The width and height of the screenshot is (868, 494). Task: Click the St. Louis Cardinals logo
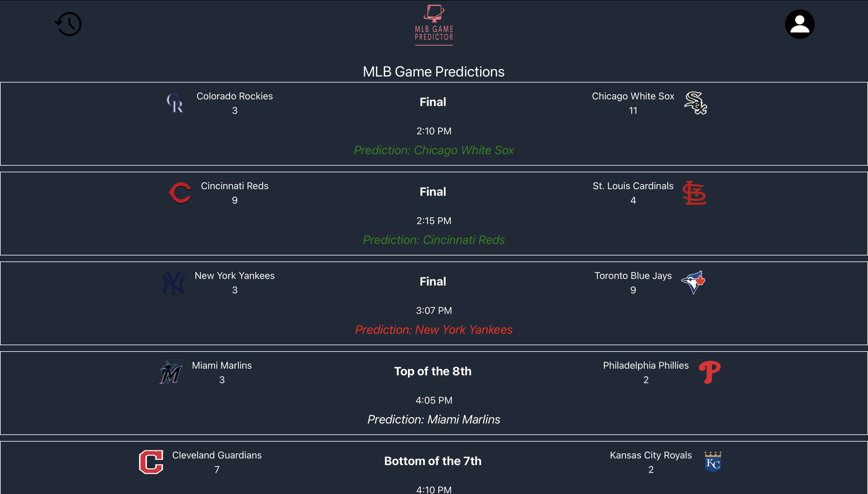(695, 193)
